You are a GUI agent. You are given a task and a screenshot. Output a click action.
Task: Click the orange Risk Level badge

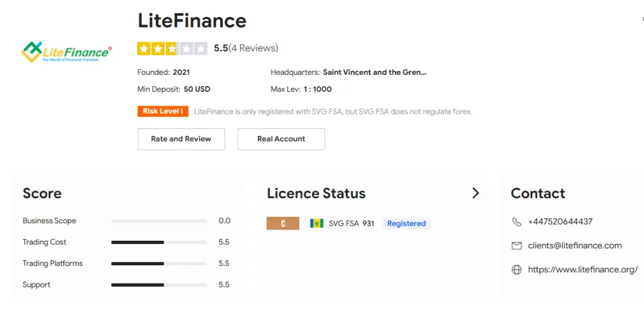163,111
